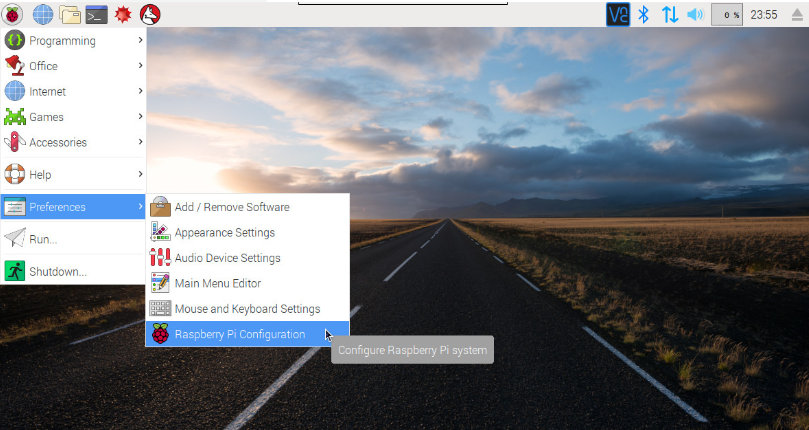Viewport: 809px width, 430px height.
Task: Open the Internet menu entry
Action: click(73, 91)
